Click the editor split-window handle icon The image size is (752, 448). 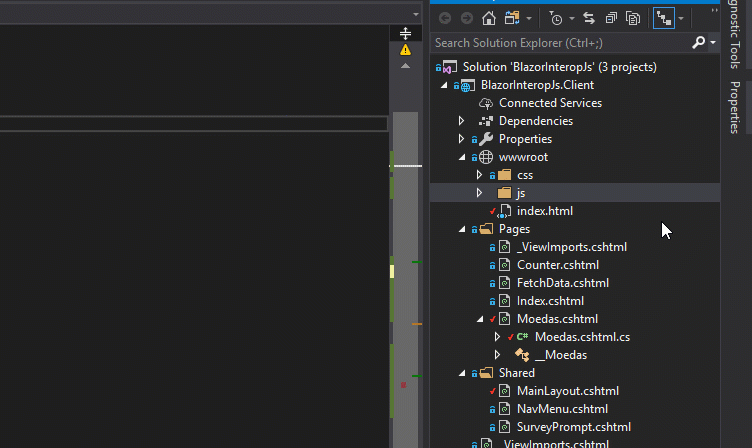[x=405, y=33]
